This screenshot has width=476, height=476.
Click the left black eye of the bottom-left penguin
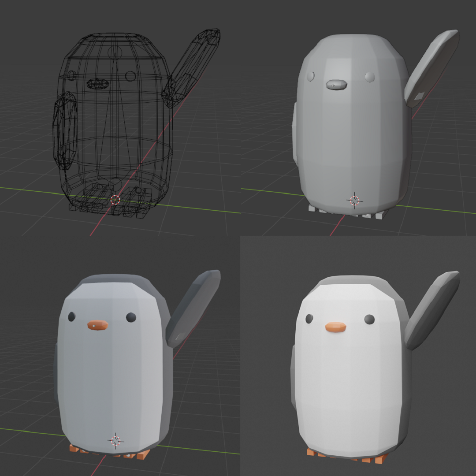[71, 316]
